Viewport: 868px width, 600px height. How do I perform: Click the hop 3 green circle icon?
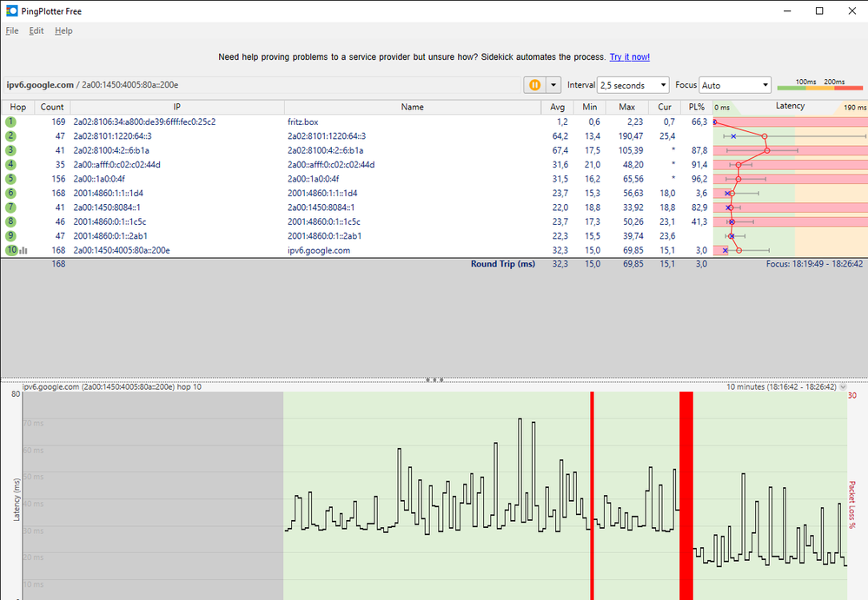tap(11, 150)
